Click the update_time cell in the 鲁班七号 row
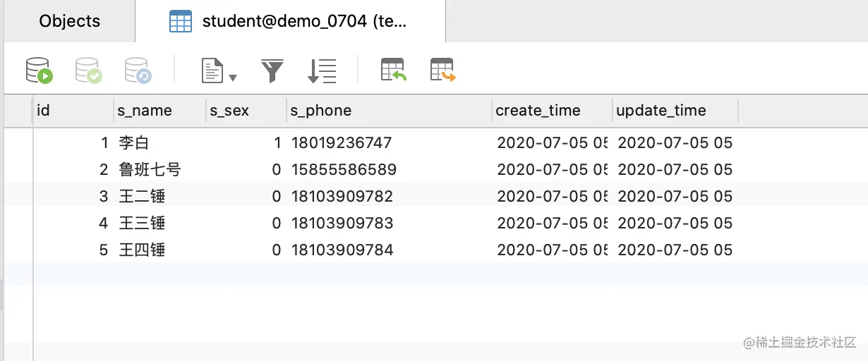The width and height of the screenshot is (868, 361). 675,170
